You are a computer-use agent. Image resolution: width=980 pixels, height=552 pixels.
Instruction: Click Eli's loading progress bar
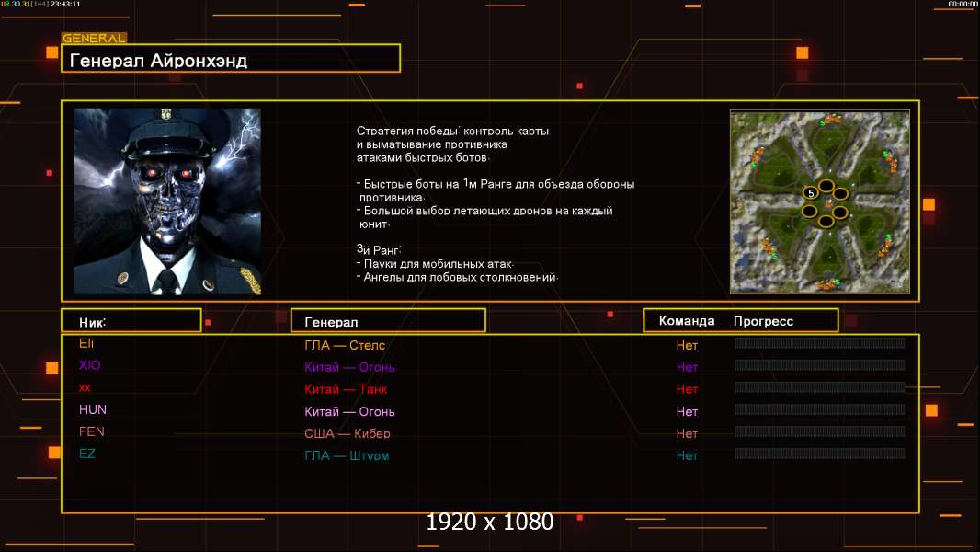point(820,342)
